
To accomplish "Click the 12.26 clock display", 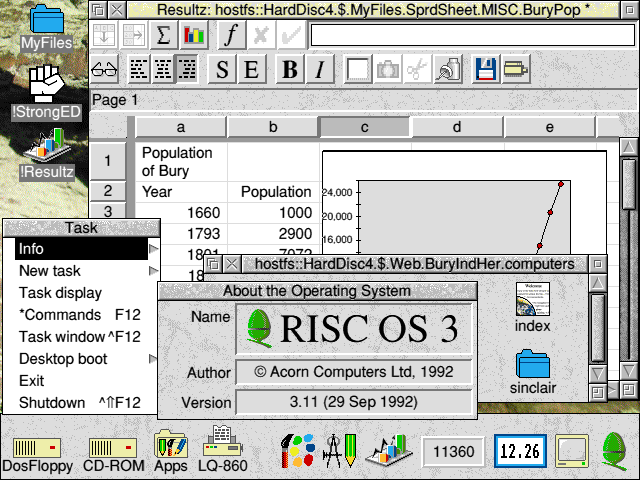I will coord(520,451).
